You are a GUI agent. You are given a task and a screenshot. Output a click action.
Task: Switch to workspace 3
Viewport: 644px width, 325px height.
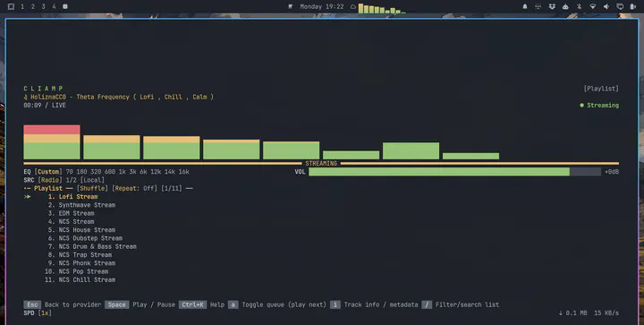point(43,6)
